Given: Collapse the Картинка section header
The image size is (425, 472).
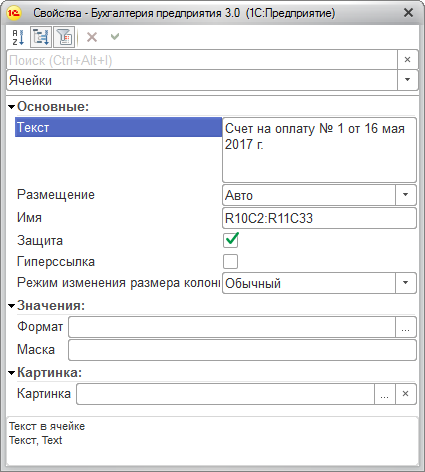Looking at the screenshot, I should tap(12, 373).
